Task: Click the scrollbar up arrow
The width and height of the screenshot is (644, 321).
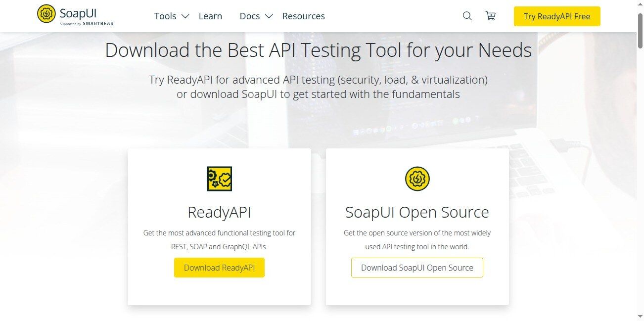Action: point(640,3)
